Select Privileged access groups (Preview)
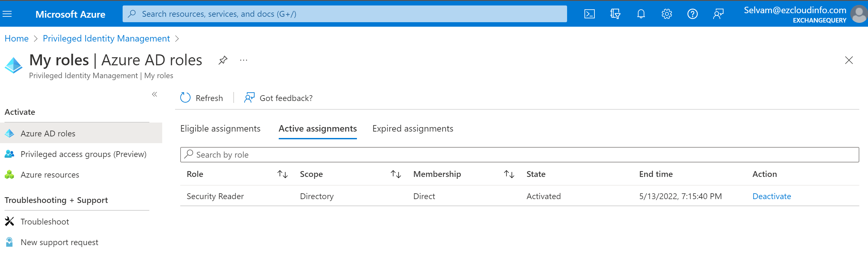Image resolution: width=868 pixels, height=257 pixels. point(83,154)
